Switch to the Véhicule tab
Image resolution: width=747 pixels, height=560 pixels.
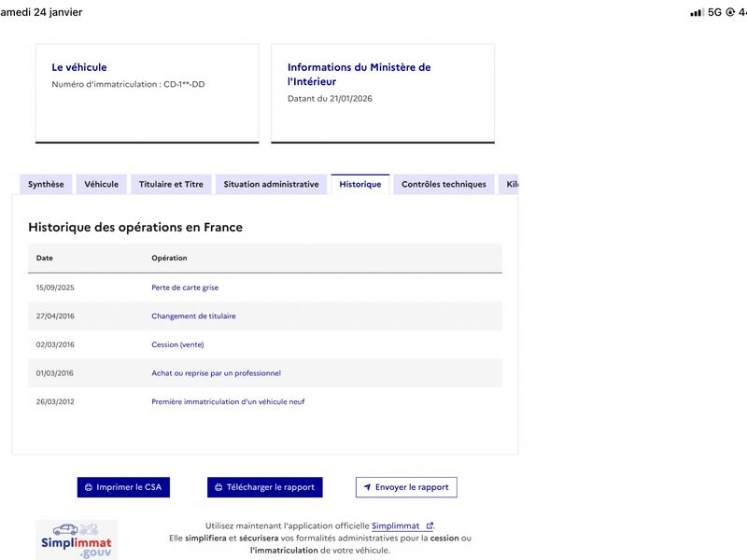101,185
